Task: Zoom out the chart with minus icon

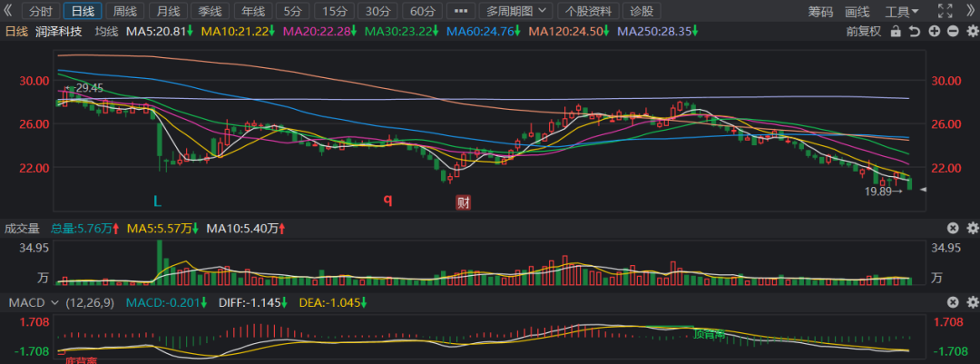Action: 953,31
